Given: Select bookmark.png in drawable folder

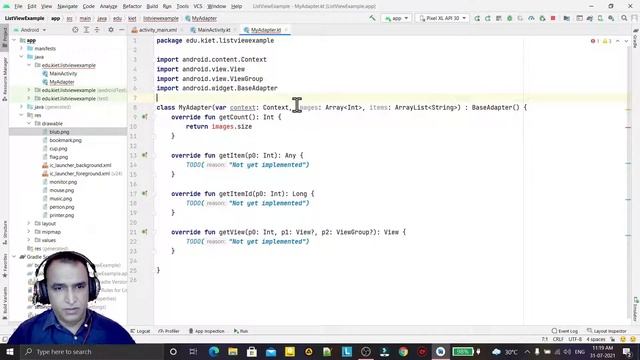Looking at the screenshot, I should pos(65,140).
